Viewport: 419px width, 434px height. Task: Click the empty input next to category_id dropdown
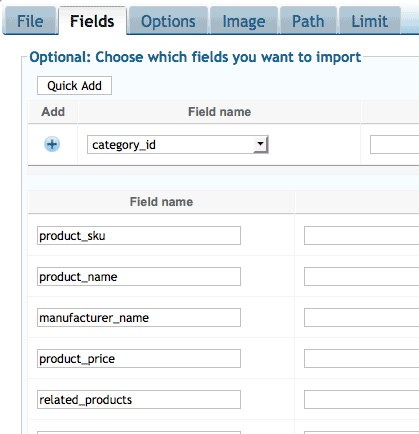point(394,144)
